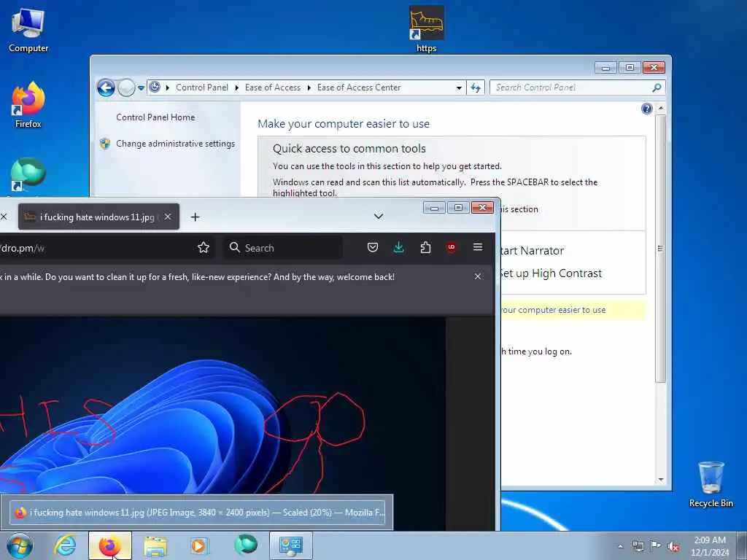Refresh the Control Panel address bar

click(x=476, y=87)
